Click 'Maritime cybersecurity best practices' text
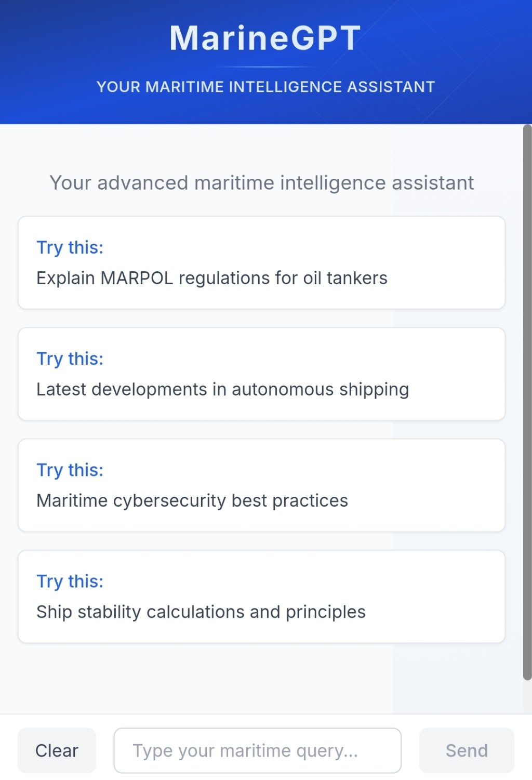Image resolution: width=532 pixels, height=780 pixels. tap(192, 500)
